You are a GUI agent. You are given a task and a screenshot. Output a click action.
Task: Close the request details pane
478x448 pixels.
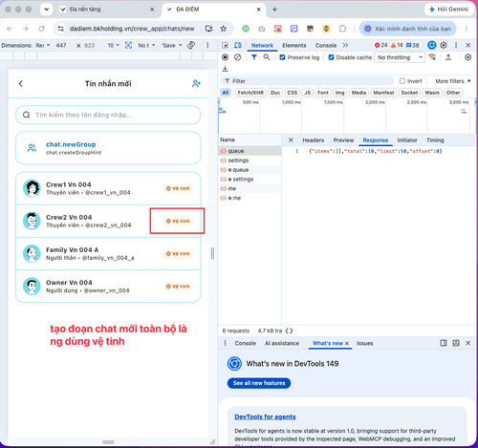pyautogui.click(x=291, y=140)
